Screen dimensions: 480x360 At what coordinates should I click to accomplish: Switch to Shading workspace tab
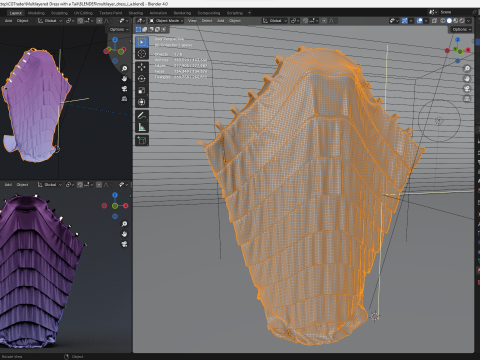tap(136, 13)
